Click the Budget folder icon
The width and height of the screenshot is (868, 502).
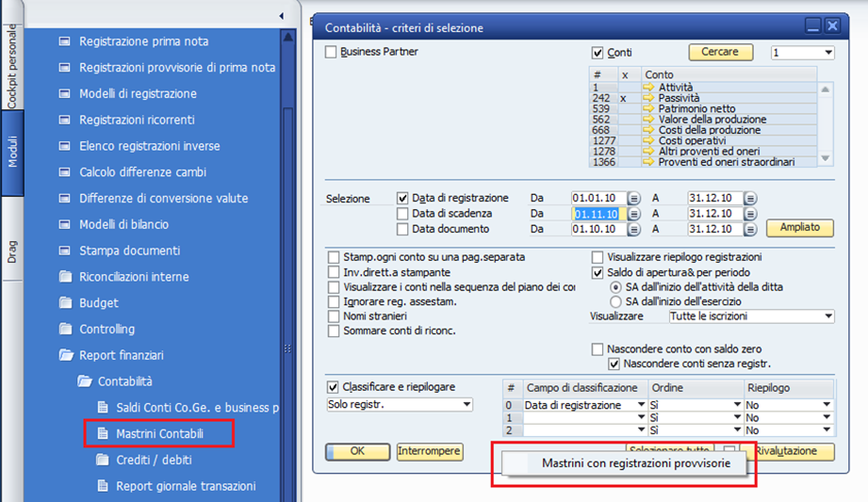point(65,302)
